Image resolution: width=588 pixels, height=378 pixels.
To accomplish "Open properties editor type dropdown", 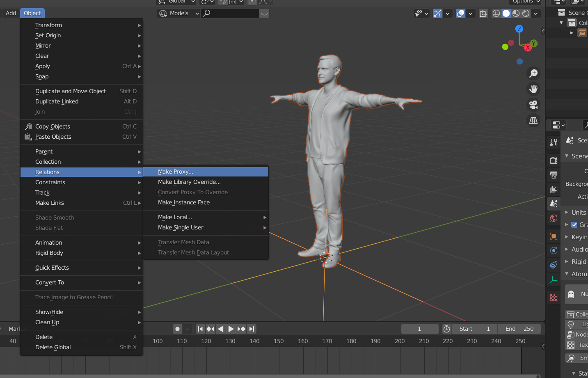I will (x=558, y=125).
